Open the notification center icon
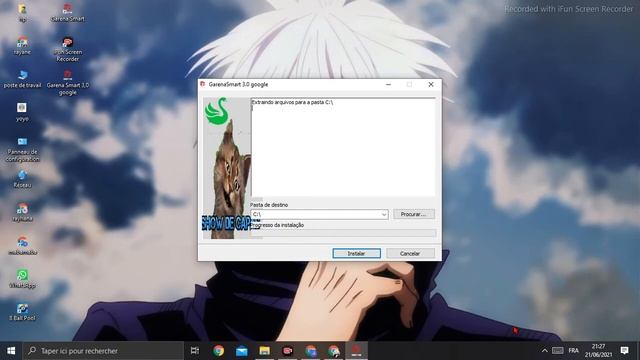 (624, 351)
